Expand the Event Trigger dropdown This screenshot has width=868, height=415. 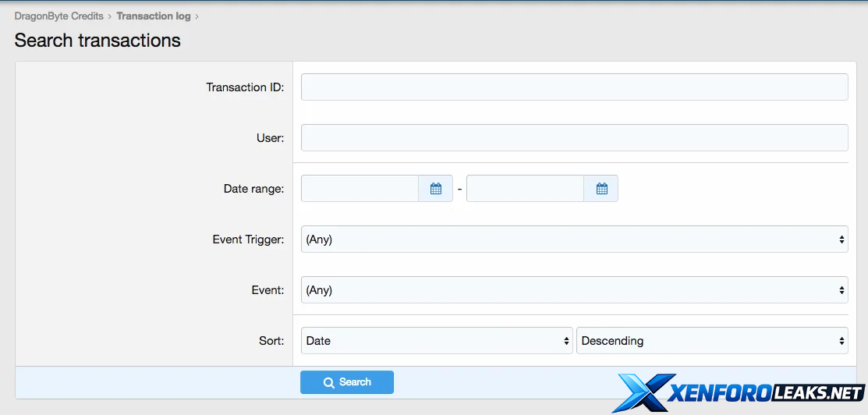(x=574, y=239)
